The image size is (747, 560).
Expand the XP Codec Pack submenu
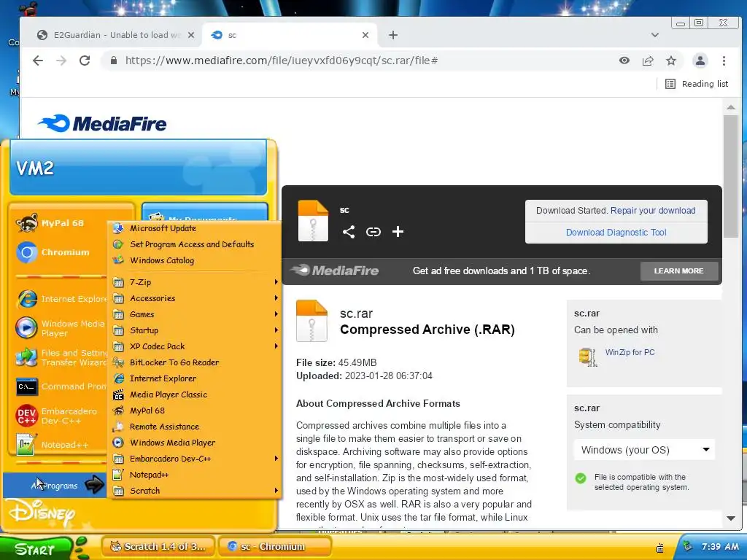tap(196, 346)
